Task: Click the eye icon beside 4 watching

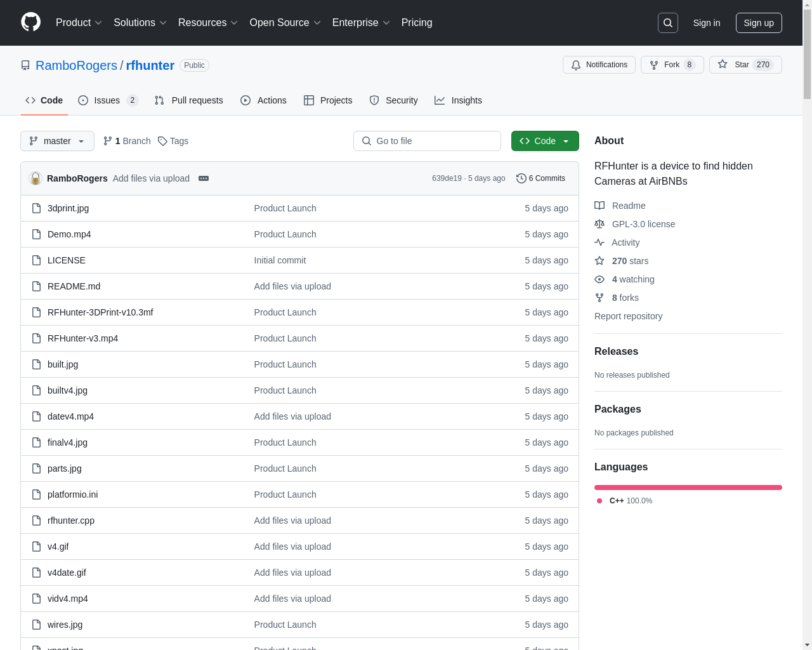Action: pos(599,279)
